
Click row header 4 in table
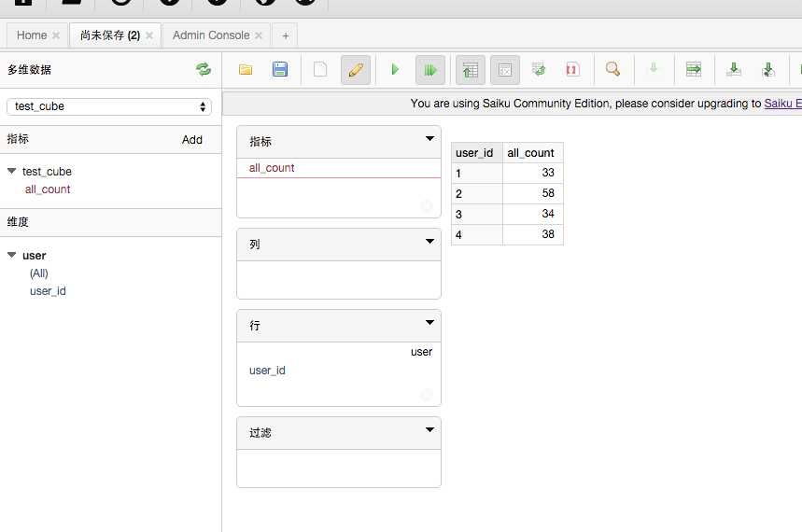[477, 235]
